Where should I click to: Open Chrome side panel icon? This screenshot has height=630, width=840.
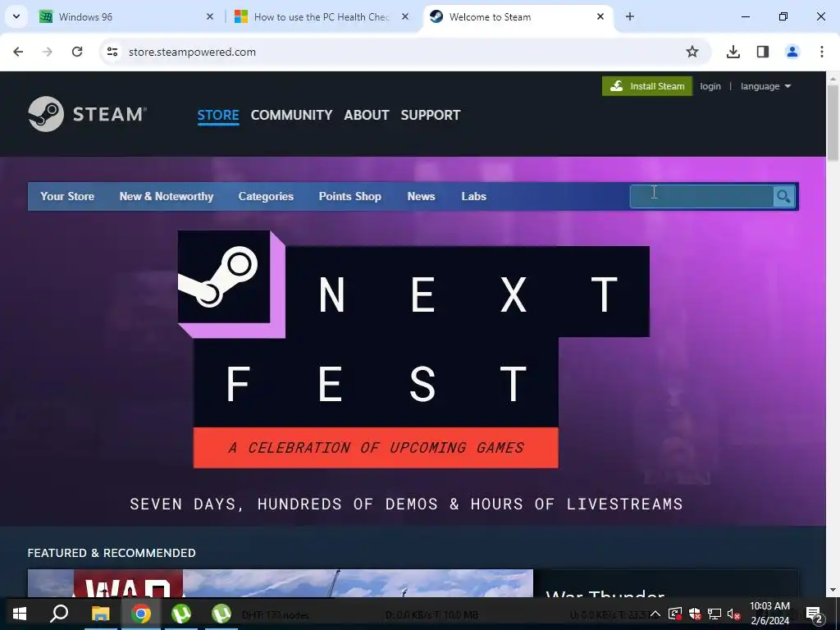tap(762, 52)
